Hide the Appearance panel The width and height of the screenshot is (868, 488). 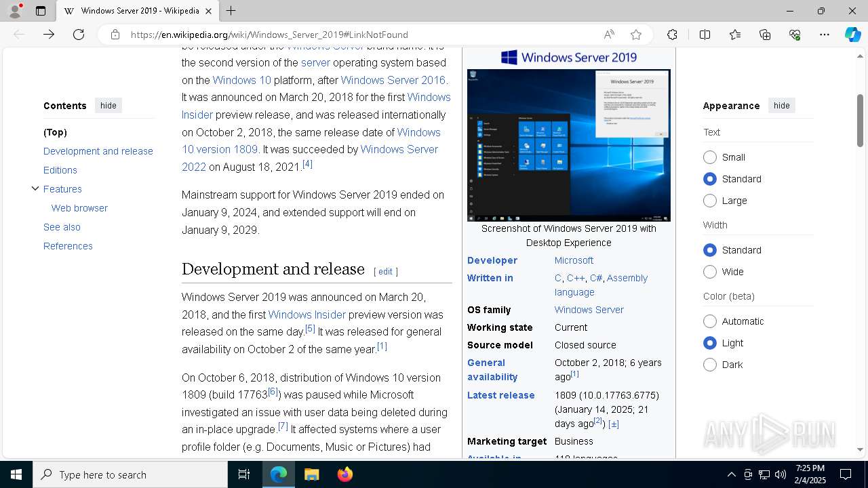click(782, 106)
